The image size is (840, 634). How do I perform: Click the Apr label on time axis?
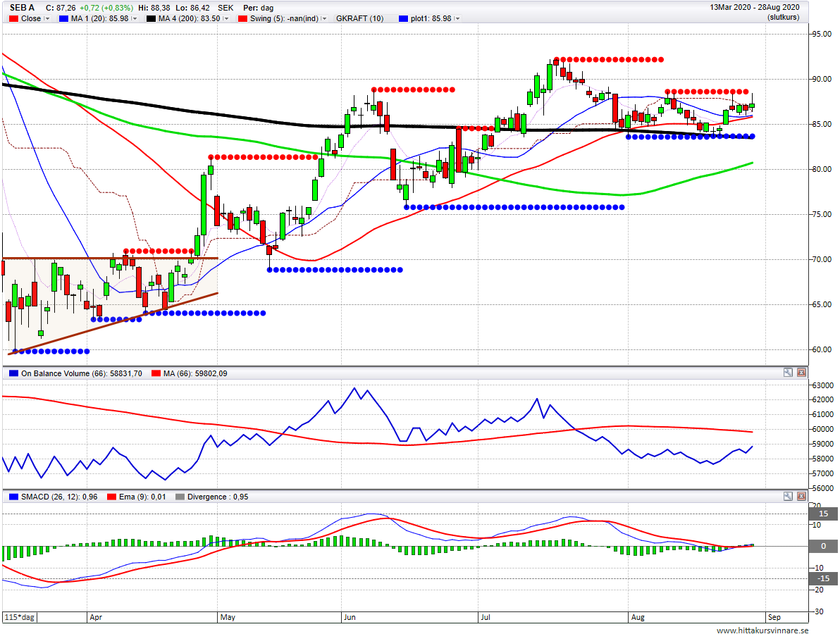96,617
